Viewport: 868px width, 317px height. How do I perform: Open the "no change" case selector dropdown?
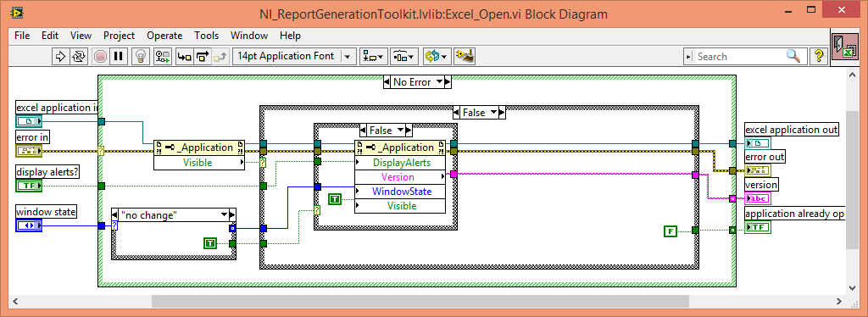[x=225, y=214]
